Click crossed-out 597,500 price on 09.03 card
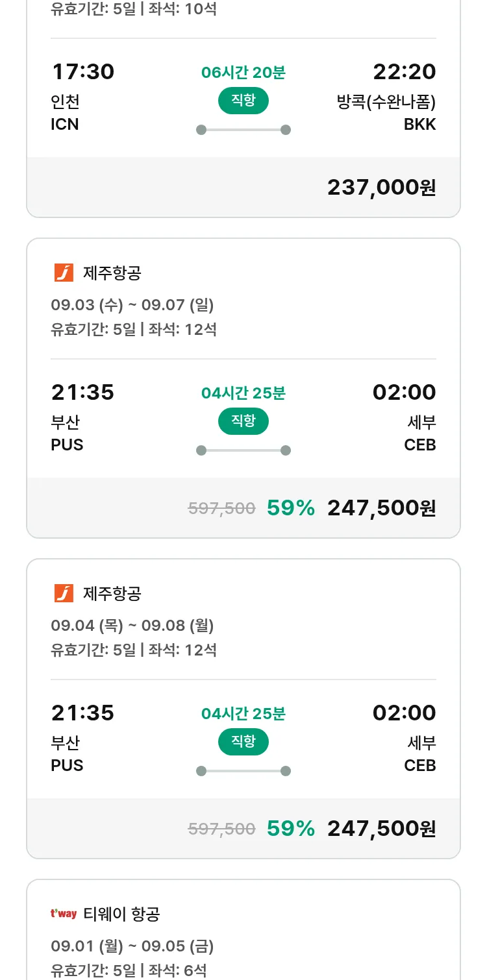487x980 pixels. [x=221, y=508]
